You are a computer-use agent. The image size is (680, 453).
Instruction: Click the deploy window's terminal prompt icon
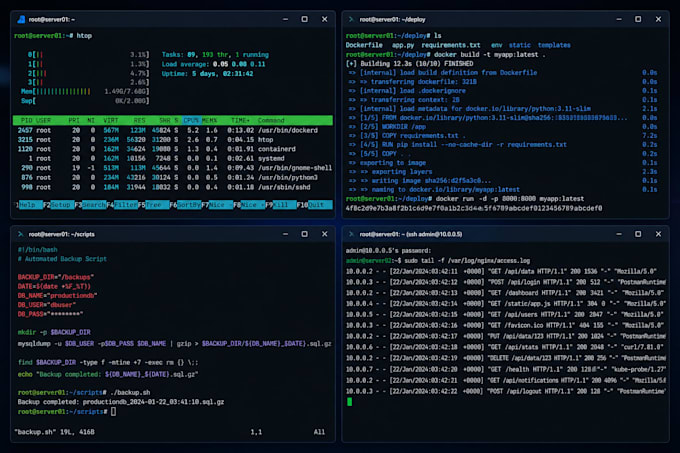(x=352, y=20)
